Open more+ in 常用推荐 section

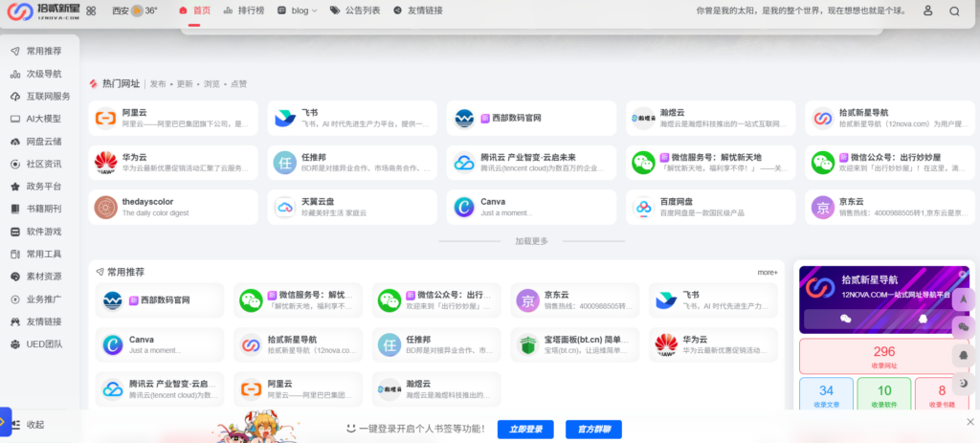pos(767,273)
